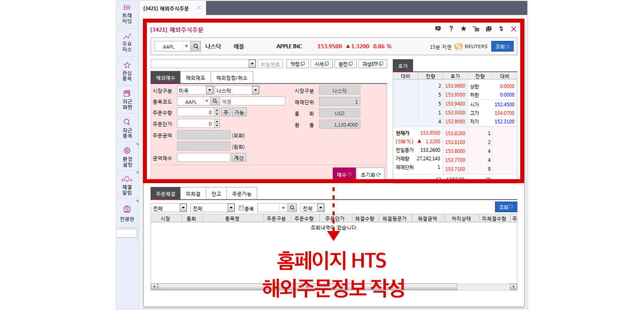Open the top AAPL symbol dropdown arrow
This screenshot has width=644, height=310.
pyautogui.click(x=186, y=46)
